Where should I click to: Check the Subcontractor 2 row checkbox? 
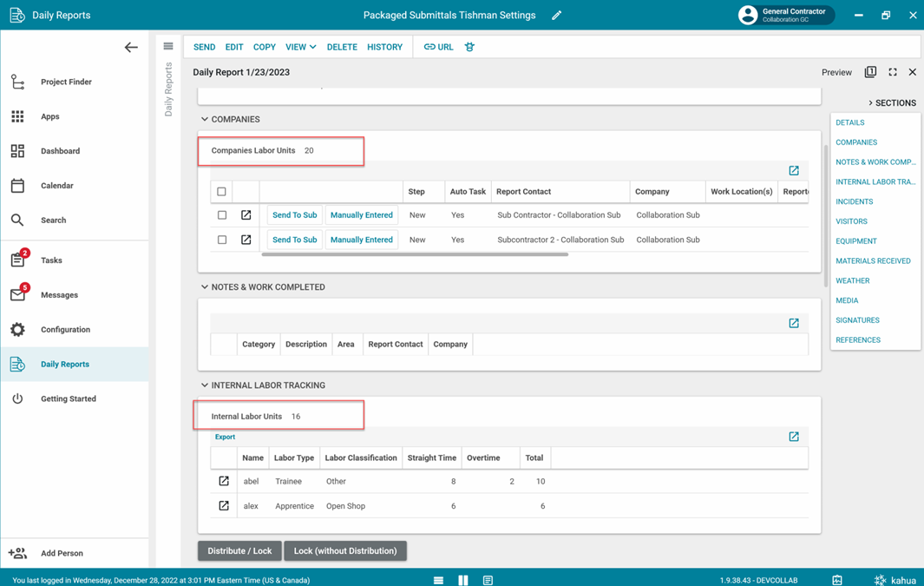pyautogui.click(x=221, y=240)
